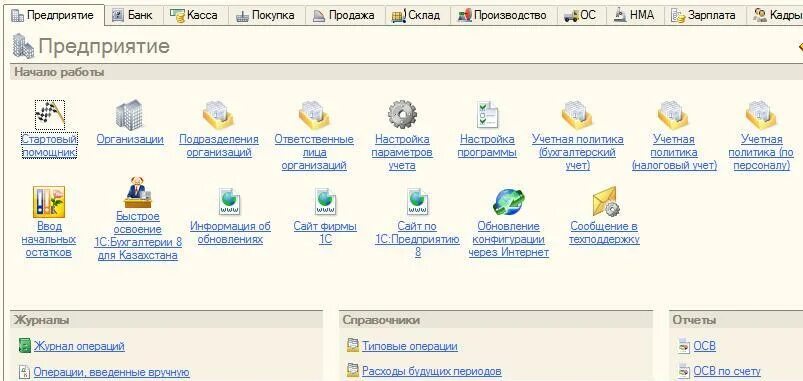Click the Быстрое освоение 1С:Бухгалтерии icon
803x381 pixels.
(x=138, y=193)
